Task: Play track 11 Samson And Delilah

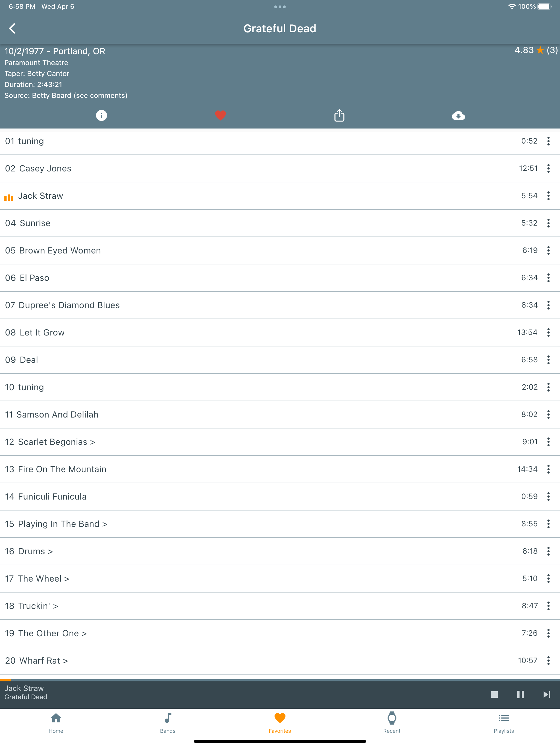Action: coord(280,415)
